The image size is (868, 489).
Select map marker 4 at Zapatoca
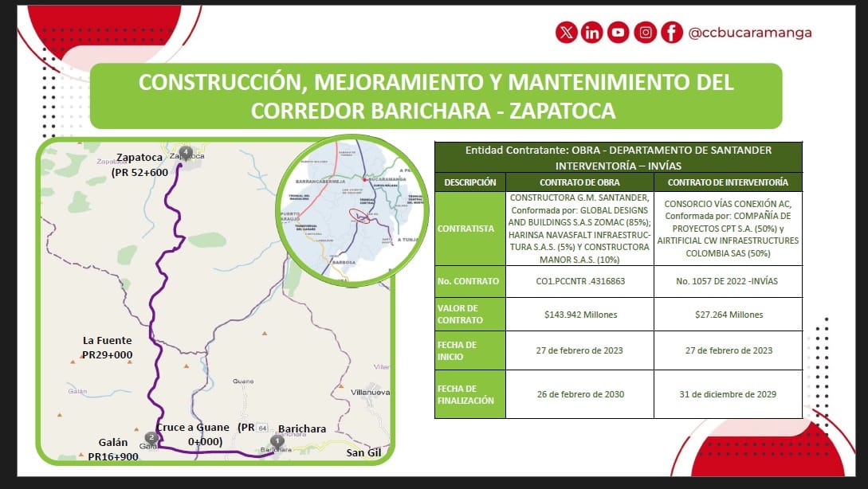click(x=187, y=151)
